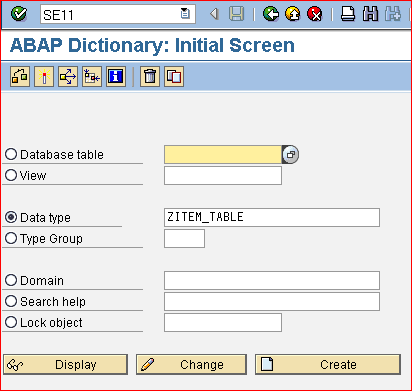Click the green Enter checkmark icon

point(19,14)
